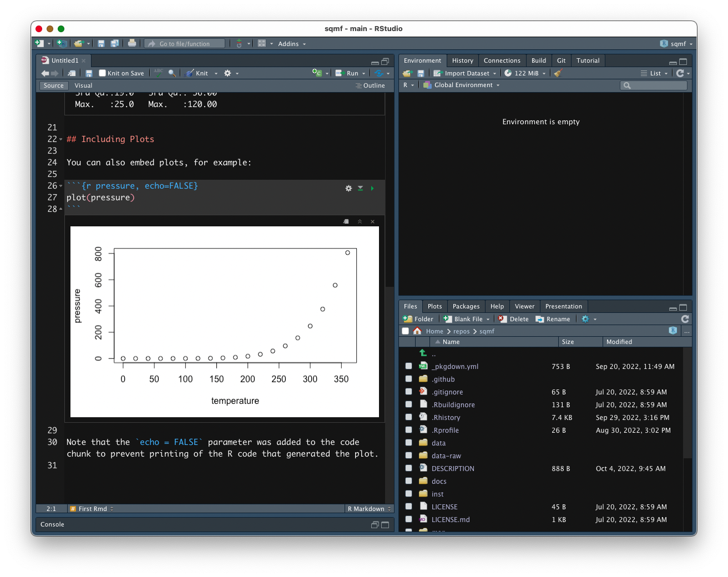Switch to the Packages tab
Viewport: 728px width, 577px height.
(x=466, y=306)
